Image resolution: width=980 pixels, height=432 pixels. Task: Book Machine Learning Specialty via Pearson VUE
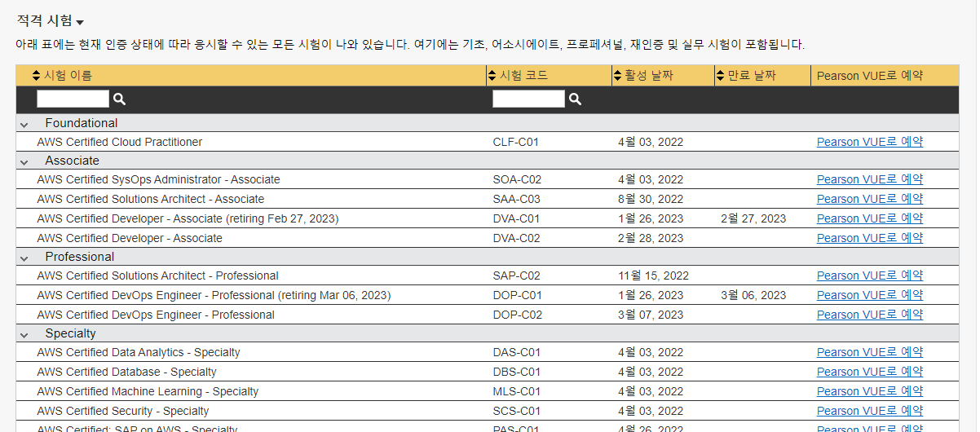870,391
